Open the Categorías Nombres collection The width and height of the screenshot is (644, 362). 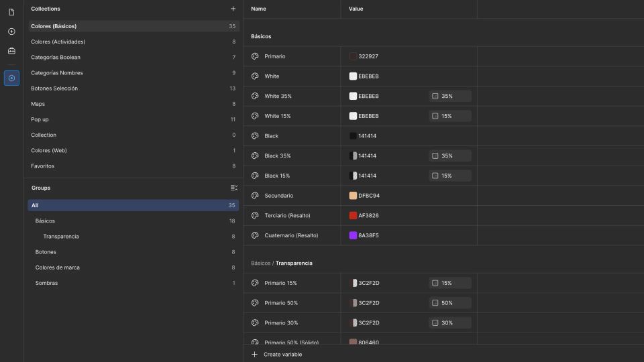(x=133, y=72)
